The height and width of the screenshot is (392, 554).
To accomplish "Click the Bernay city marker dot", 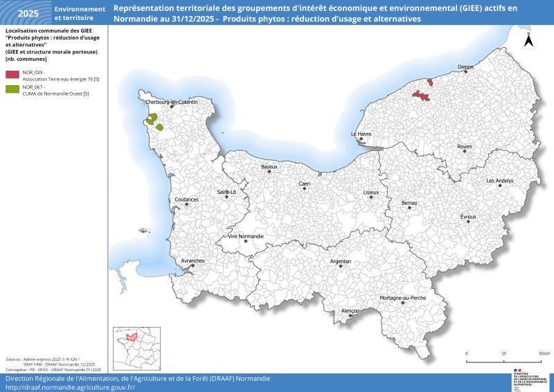I will [409, 208].
